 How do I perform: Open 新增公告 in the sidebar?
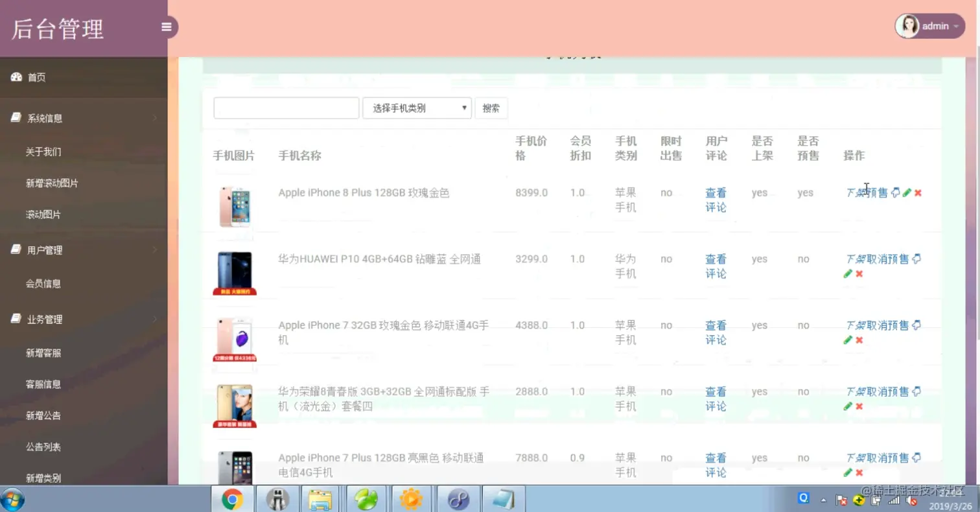[43, 415]
